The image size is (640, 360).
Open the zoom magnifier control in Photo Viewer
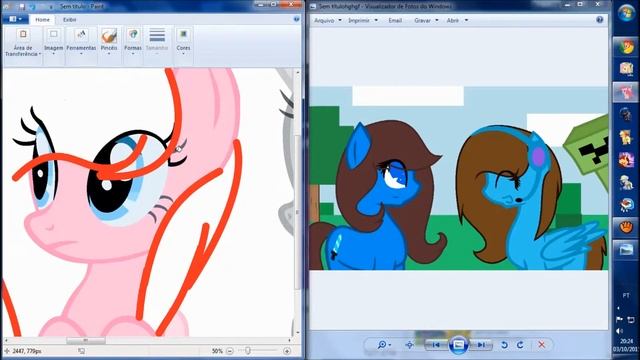[x=384, y=345]
